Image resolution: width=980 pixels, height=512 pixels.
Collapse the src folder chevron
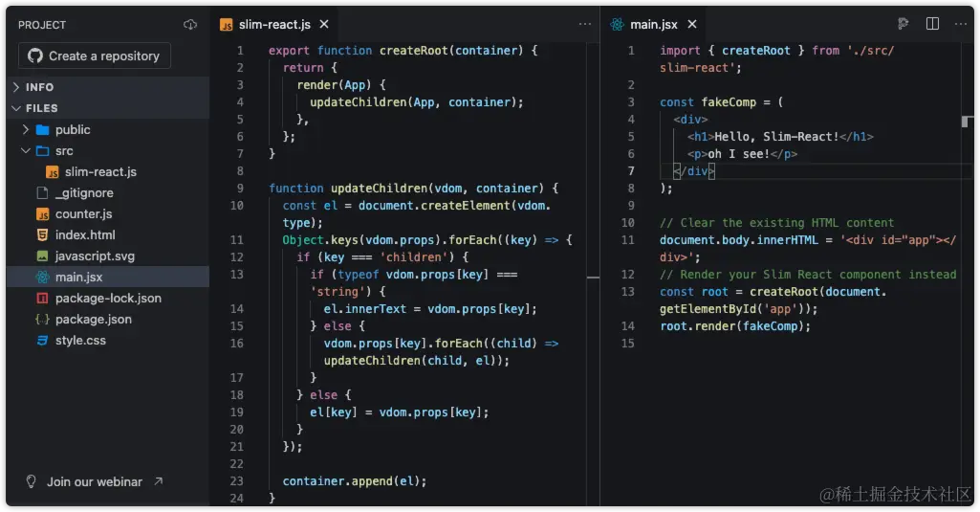click(x=26, y=151)
